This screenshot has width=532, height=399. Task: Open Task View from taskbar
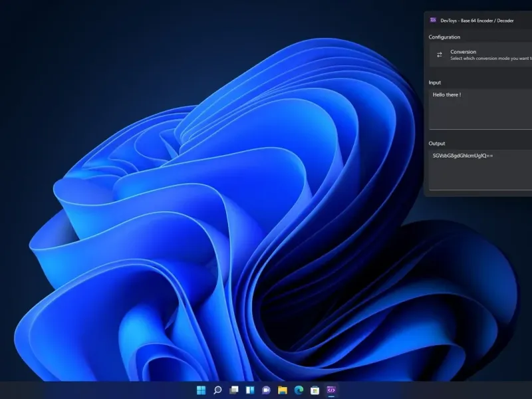coord(234,390)
